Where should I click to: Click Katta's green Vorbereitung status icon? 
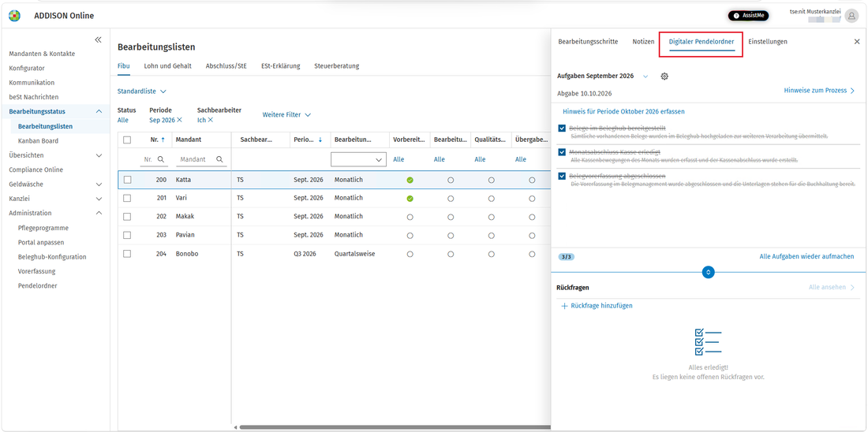tap(410, 181)
